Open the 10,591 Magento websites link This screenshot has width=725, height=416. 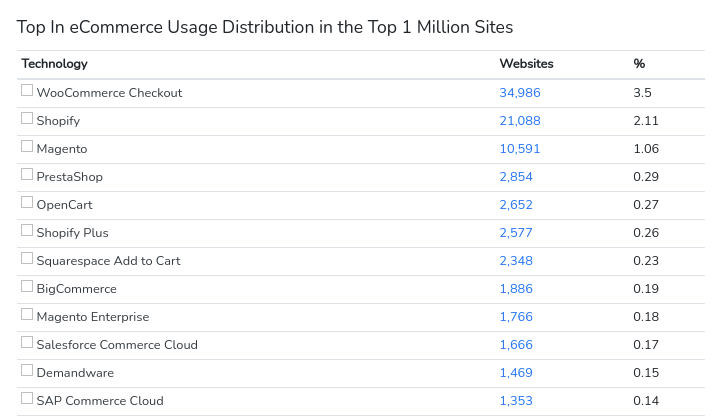point(519,149)
